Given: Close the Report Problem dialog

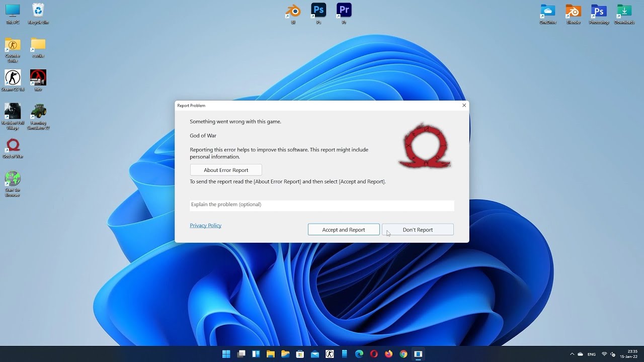Looking at the screenshot, I should 464,105.
